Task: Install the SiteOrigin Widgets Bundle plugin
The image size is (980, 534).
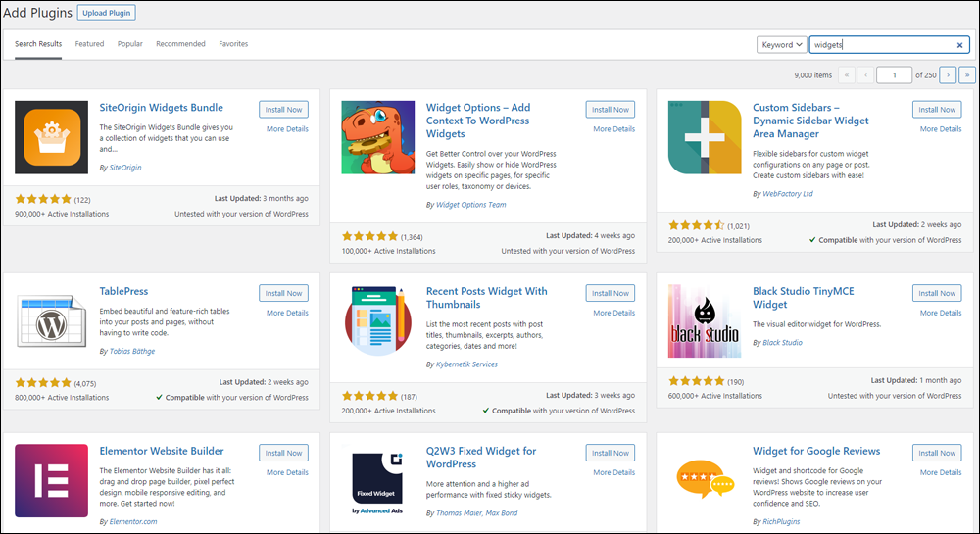Action: pos(283,110)
